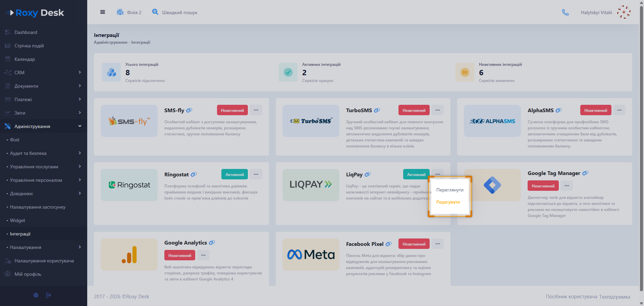Open the LiqPay external link icon
Screen dimensions: 644x306
tap(368, 174)
